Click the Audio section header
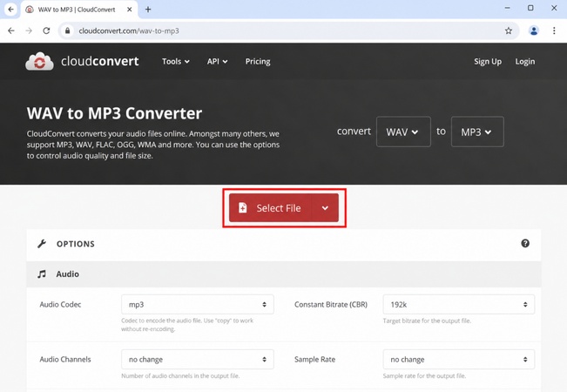Screen dimensions: 567x392 tap(284, 274)
